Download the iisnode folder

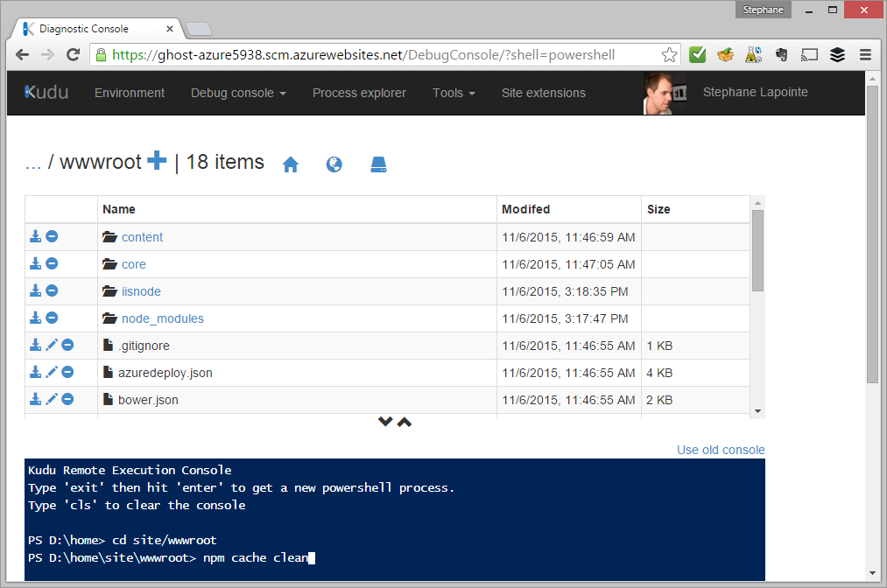coord(35,290)
